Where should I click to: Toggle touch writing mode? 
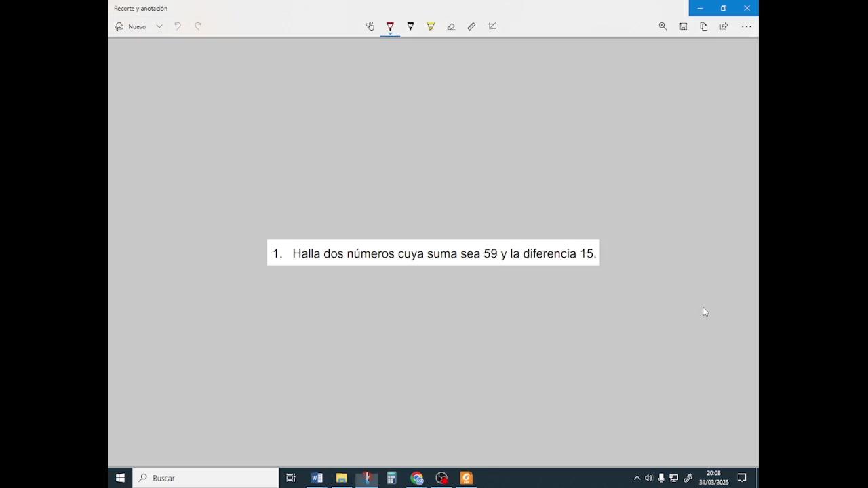[370, 26]
